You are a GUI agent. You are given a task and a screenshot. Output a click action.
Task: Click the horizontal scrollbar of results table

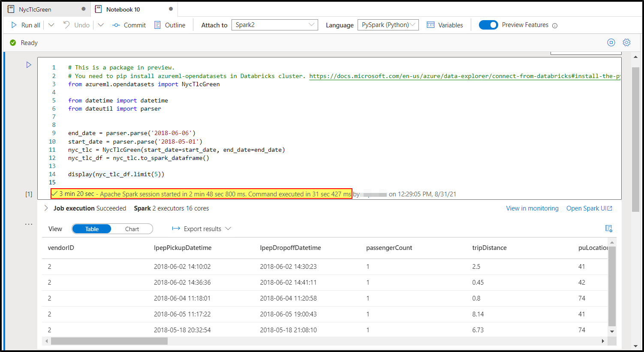pyautogui.click(x=109, y=341)
